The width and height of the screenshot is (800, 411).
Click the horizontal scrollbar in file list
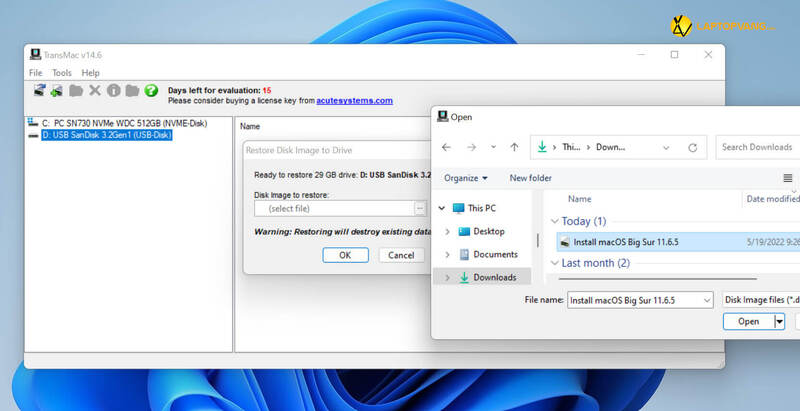(x=657, y=279)
